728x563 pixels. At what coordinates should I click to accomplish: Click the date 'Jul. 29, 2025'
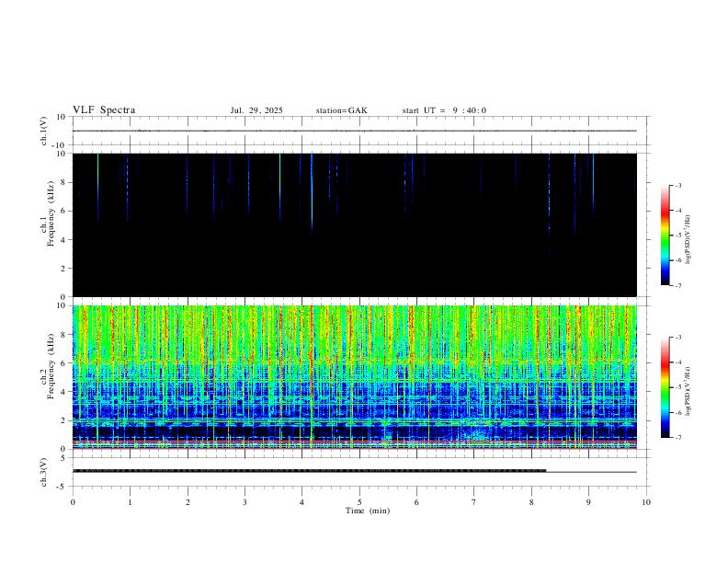256,110
